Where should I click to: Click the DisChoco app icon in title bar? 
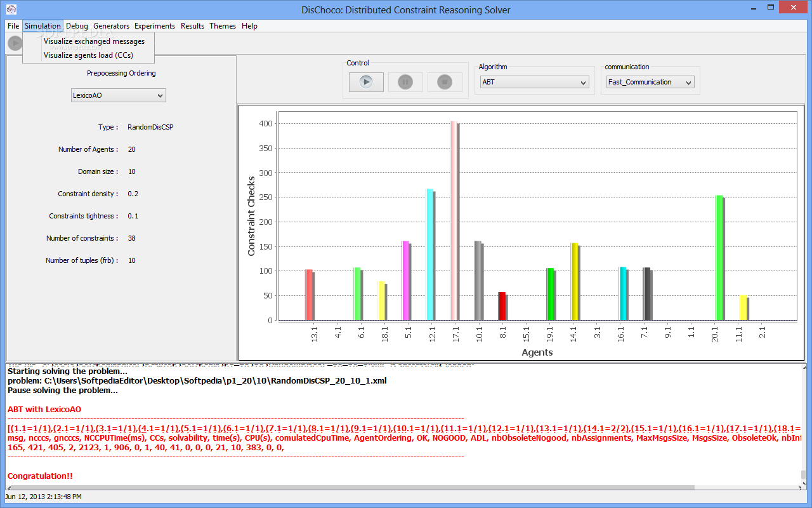click(x=11, y=9)
